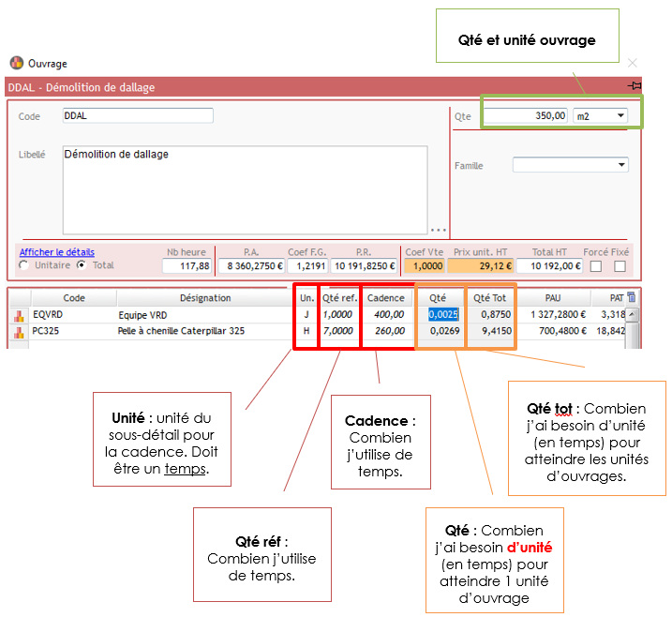Viewport: 672px width, 617px height.
Task: Select the Total radio button
Action: tap(81, 265)
